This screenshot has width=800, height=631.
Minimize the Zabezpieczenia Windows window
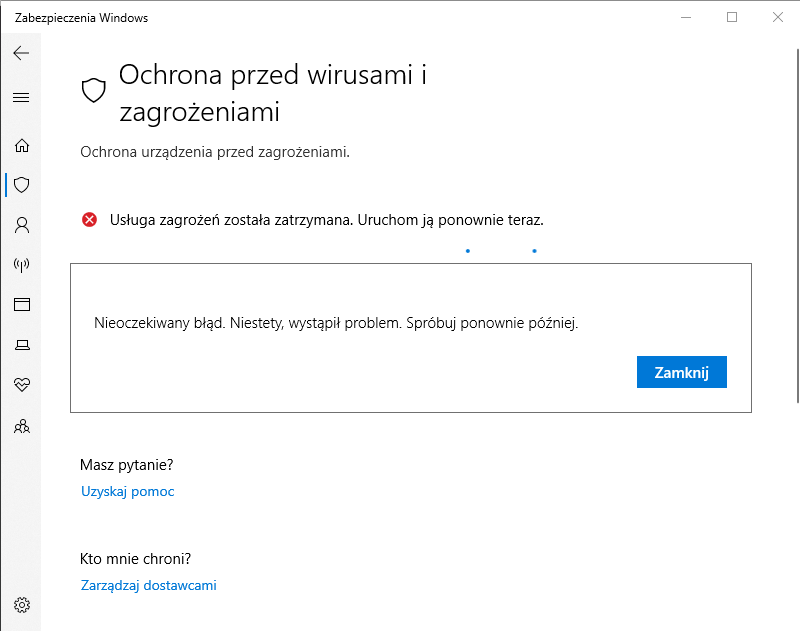click(686, 17)
